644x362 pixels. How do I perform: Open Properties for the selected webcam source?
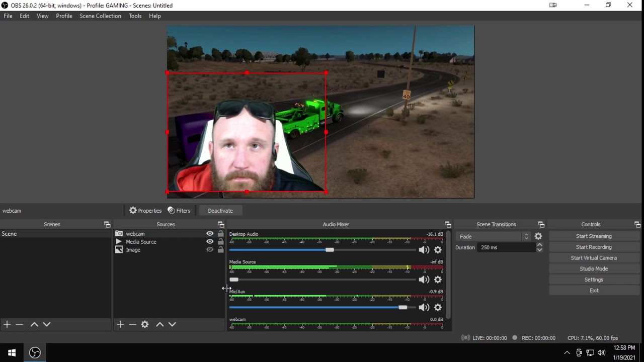tap(145, 211)
